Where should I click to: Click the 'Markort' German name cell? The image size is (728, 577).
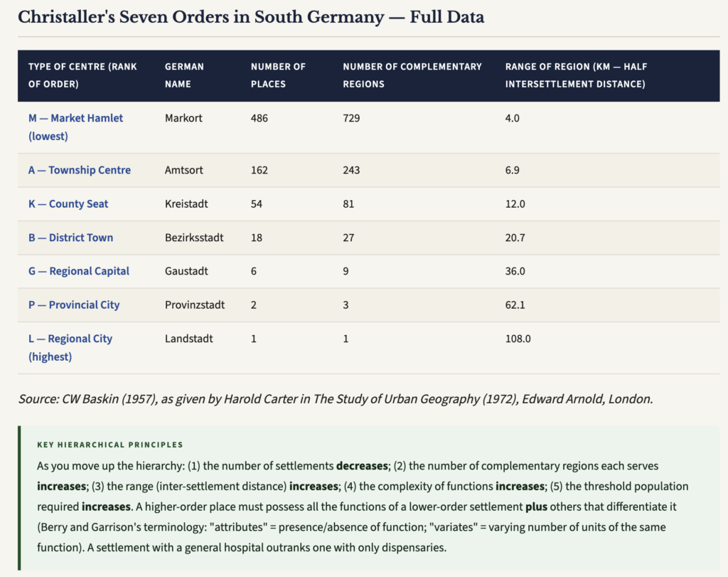183,118
